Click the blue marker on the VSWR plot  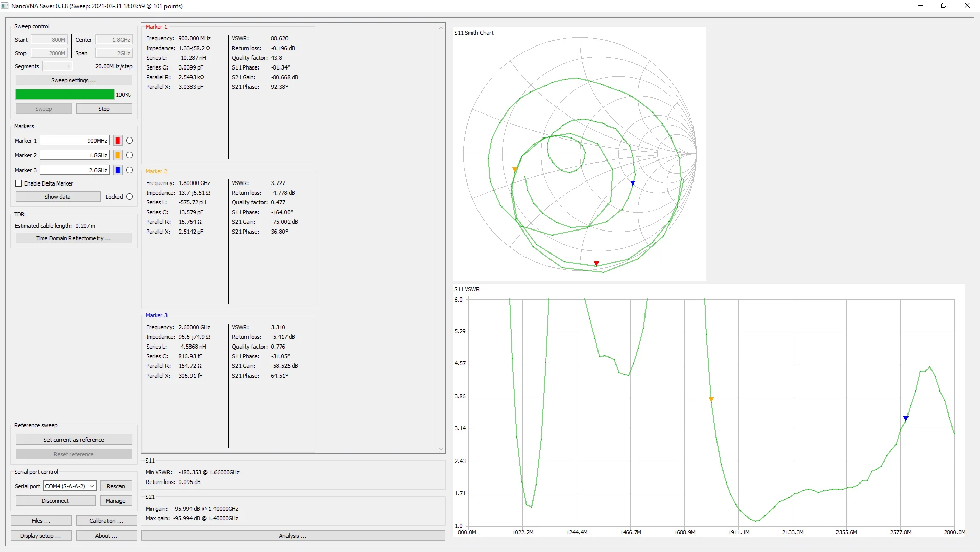point(905,418)
